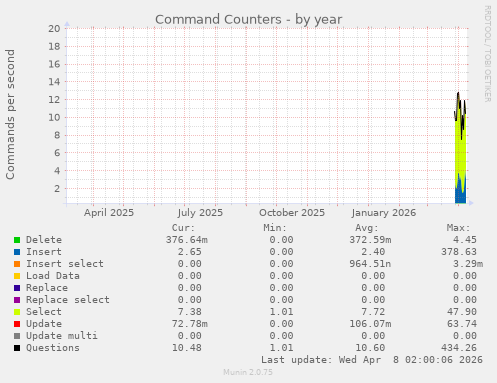Click Insert current value 2.65

click(190, 252)
